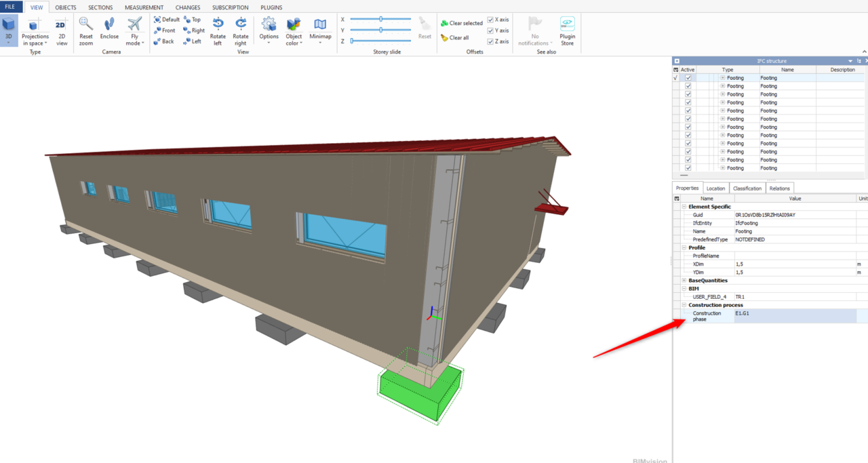Rotate the model right

pos(241,31)
